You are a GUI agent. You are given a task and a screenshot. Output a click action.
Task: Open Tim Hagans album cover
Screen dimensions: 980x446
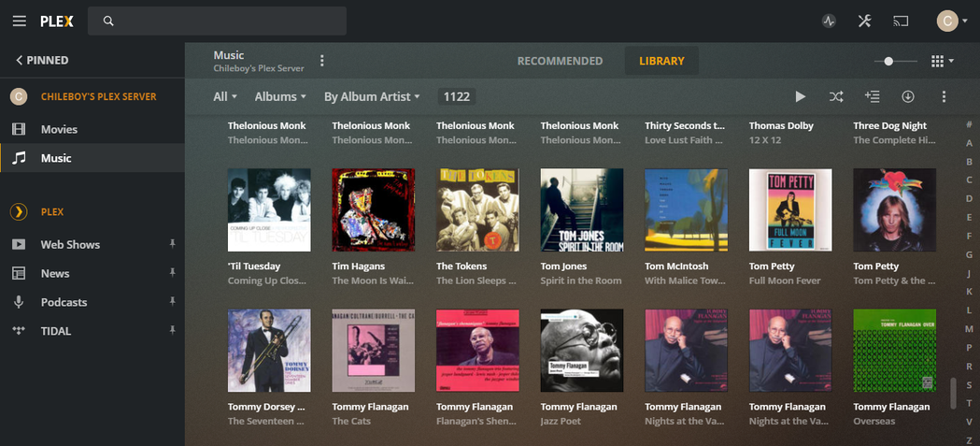pyautogui.click(x=373, y=209)
